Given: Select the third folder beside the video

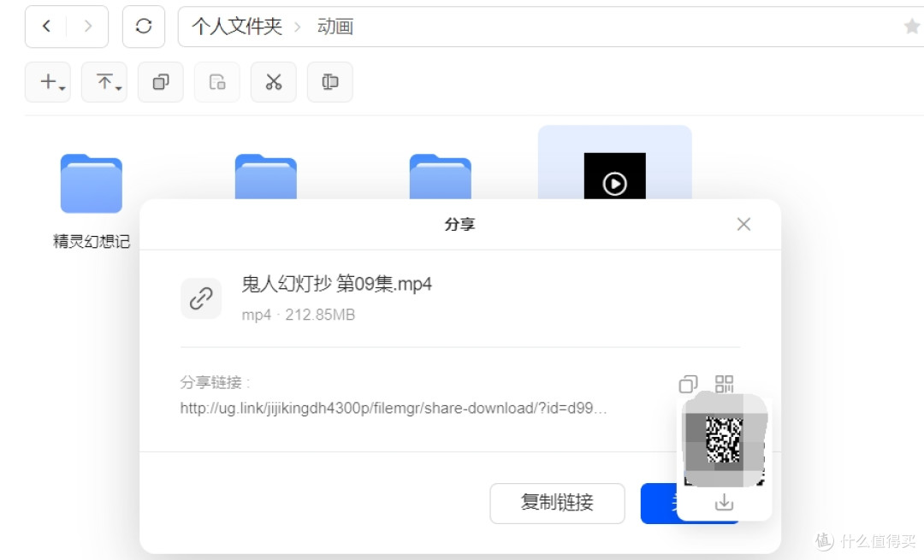Looking at the screenshot, I should [441, 177].
